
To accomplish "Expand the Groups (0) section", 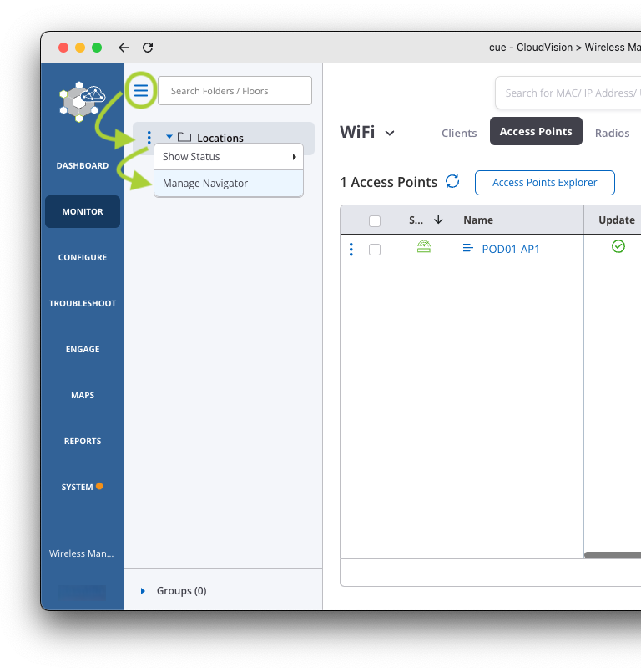I will (x=143, y=591).
